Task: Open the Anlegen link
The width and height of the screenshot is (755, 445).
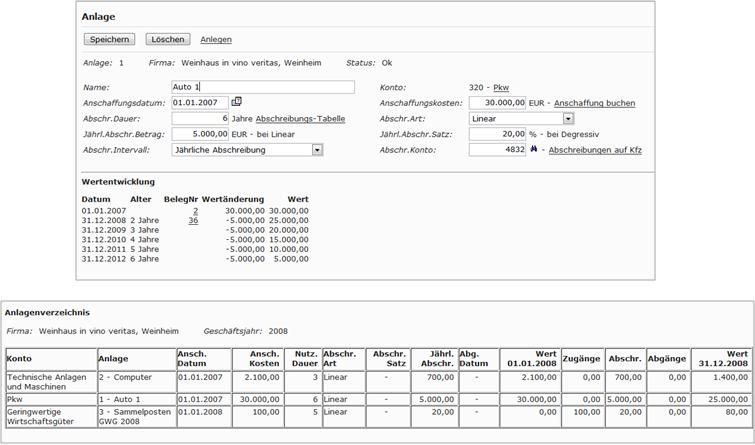Action: tap(216, 40)
